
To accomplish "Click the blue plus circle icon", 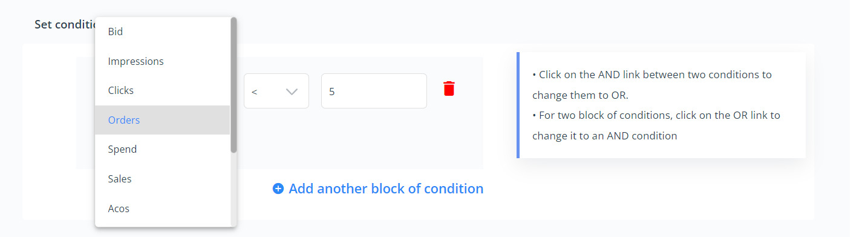I will click(278, 189).
